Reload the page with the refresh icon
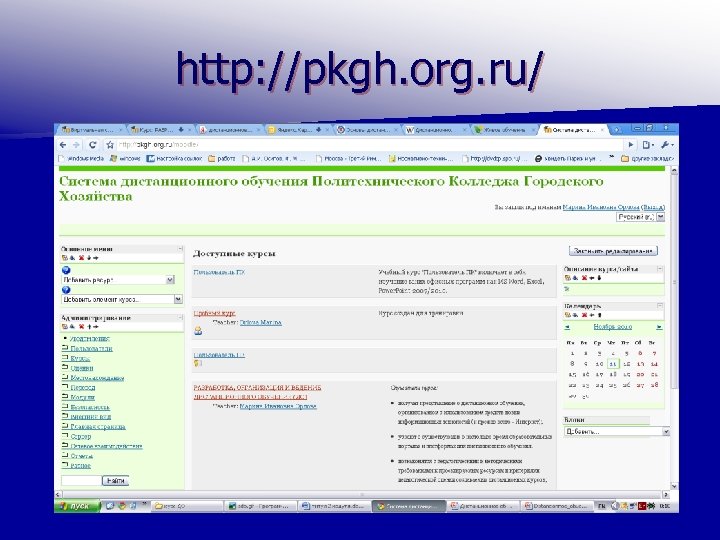This screenshot has width=720, height=540. click(93, 145)
